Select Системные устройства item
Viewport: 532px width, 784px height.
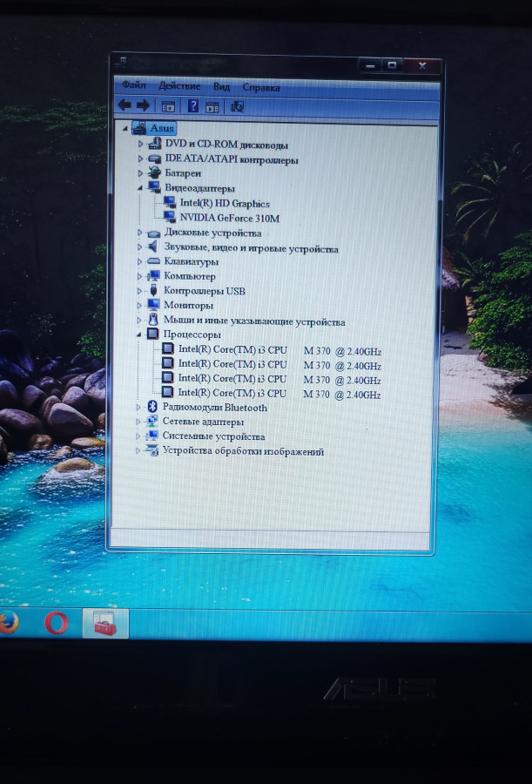pyautogui.click(x=213, y=436)
